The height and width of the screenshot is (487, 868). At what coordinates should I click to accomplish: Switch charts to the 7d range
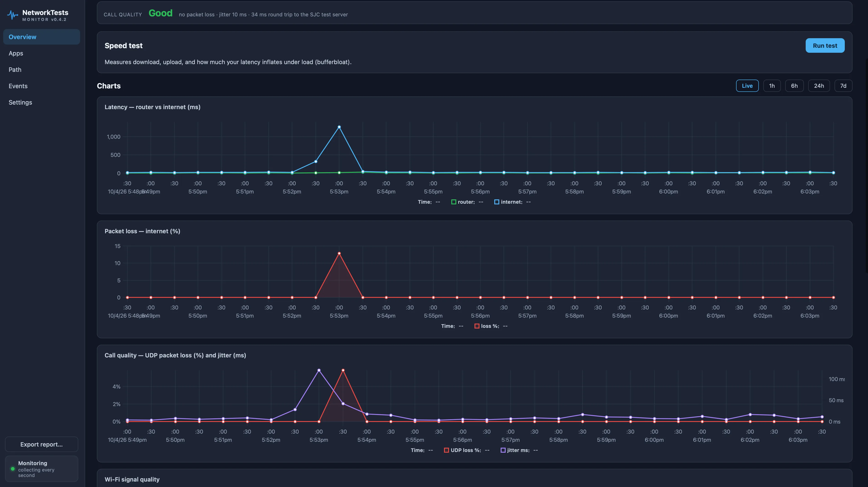[843, 85]
